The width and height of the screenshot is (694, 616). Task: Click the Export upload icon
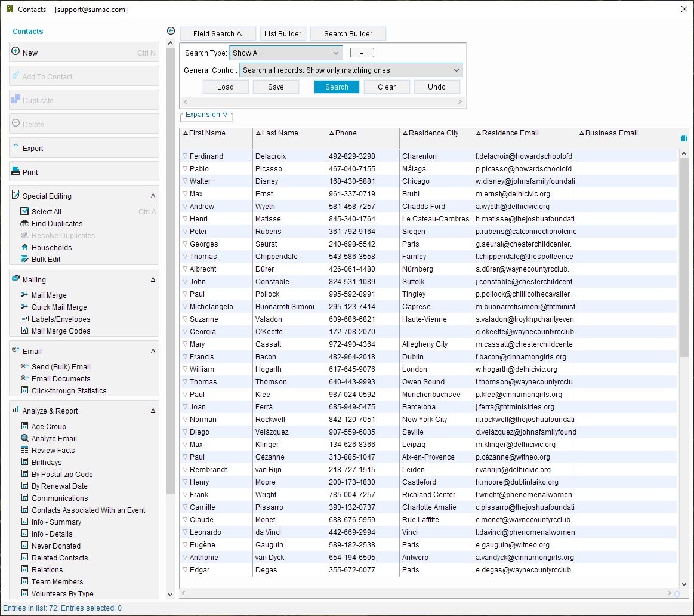(x=16, y=147)
